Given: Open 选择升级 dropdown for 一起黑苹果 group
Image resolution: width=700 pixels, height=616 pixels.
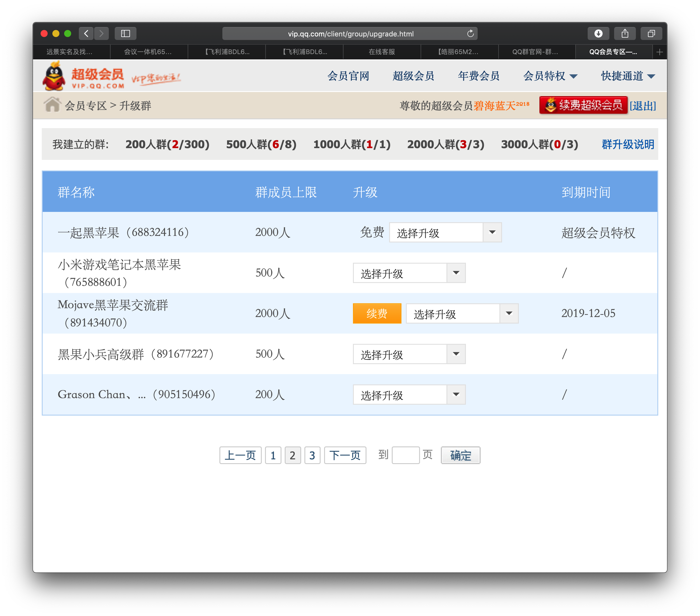Looking at the screenshot, I should click(x=445, y=232).
